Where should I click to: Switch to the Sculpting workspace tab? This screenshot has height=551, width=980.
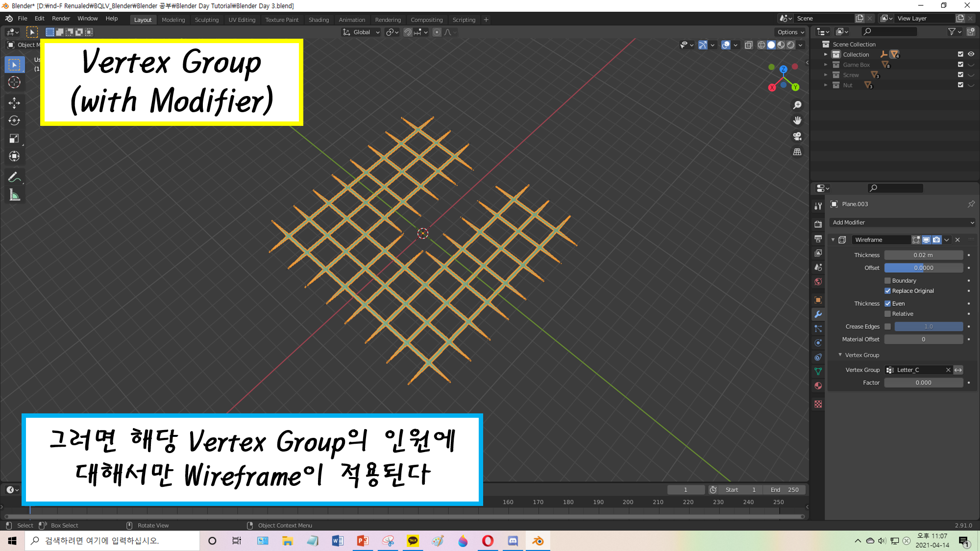[x=206, y=20]
